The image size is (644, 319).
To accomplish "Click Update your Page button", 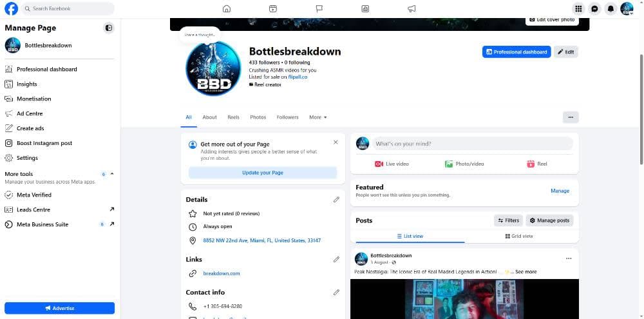I will click(263, 173).
